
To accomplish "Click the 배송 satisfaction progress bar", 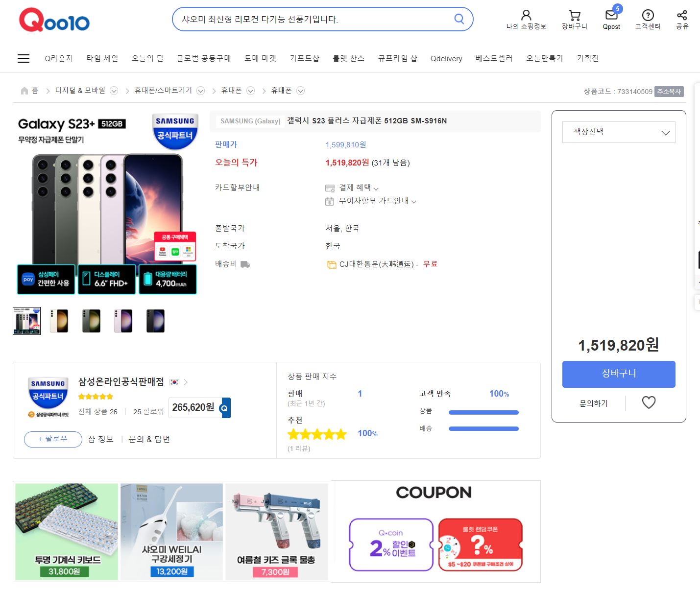I will 483,429.
